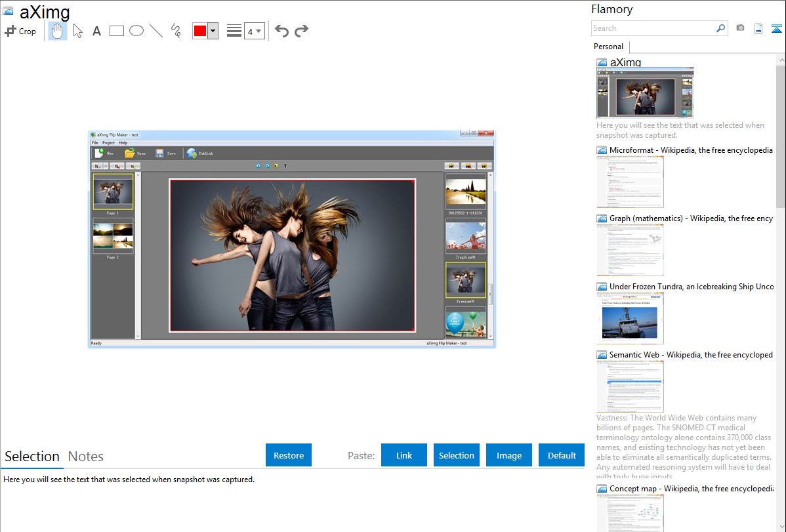Open the Personal tab
The height and width of the screenshot is (532, 786).
pyautogui.click(x=608, y=47)
